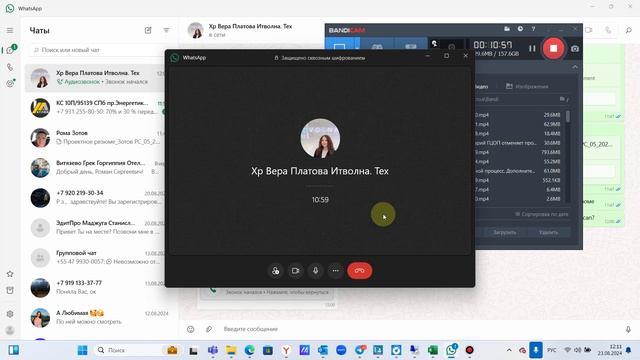The image size is (640, 360).
Task: Open archived chats in WhatsApp sidebar
Action: coord(10,290)
